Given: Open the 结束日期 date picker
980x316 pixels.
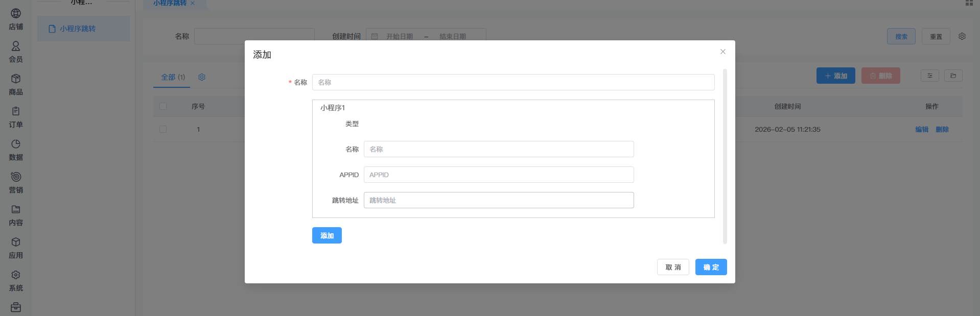Looking at the screenshot, I should click(453, 36).
